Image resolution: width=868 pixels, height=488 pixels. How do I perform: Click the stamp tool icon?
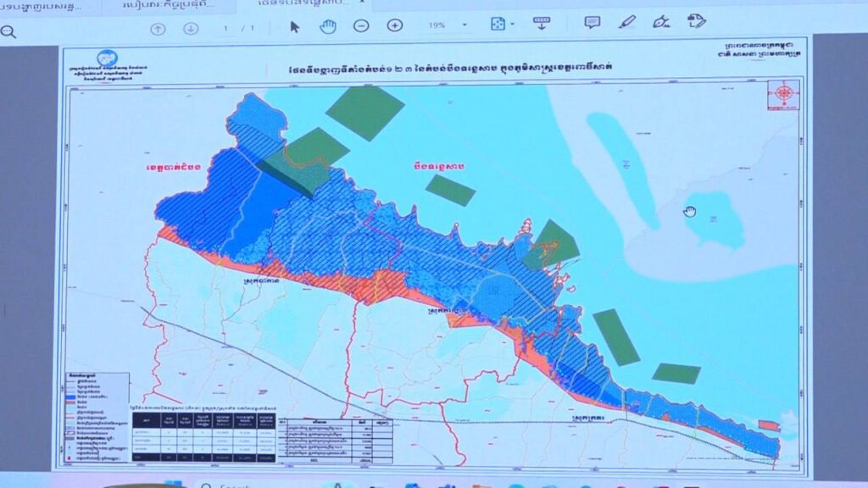coord(697,20)
